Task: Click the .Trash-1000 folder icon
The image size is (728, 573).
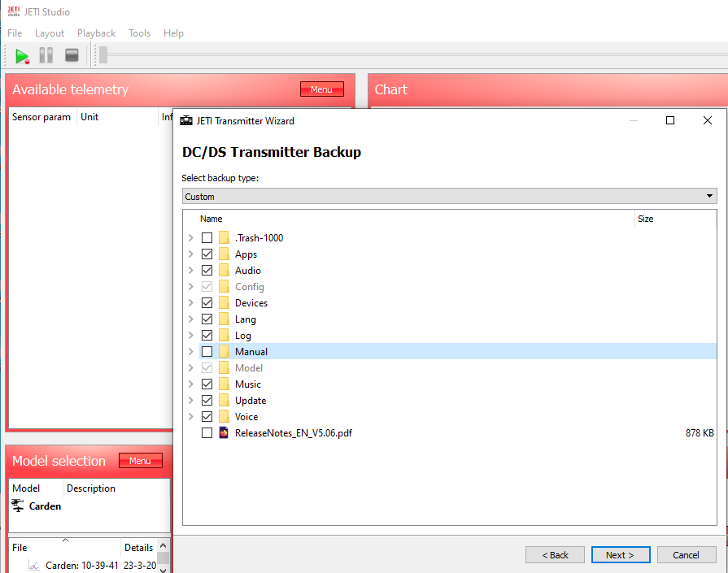Action: pos(224,237)
